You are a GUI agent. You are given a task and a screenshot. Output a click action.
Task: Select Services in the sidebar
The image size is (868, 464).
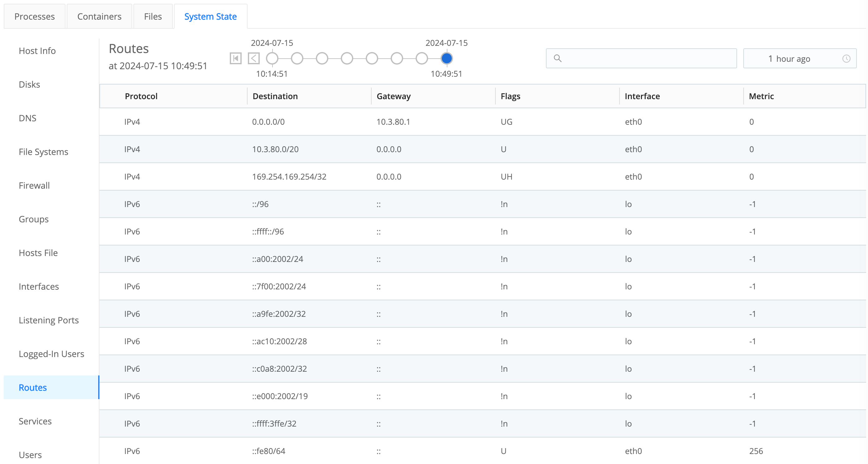coord(35,421)
